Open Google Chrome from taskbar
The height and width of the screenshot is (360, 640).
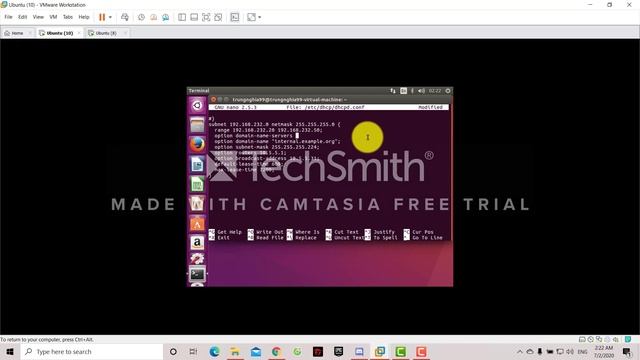pos(276,351)
